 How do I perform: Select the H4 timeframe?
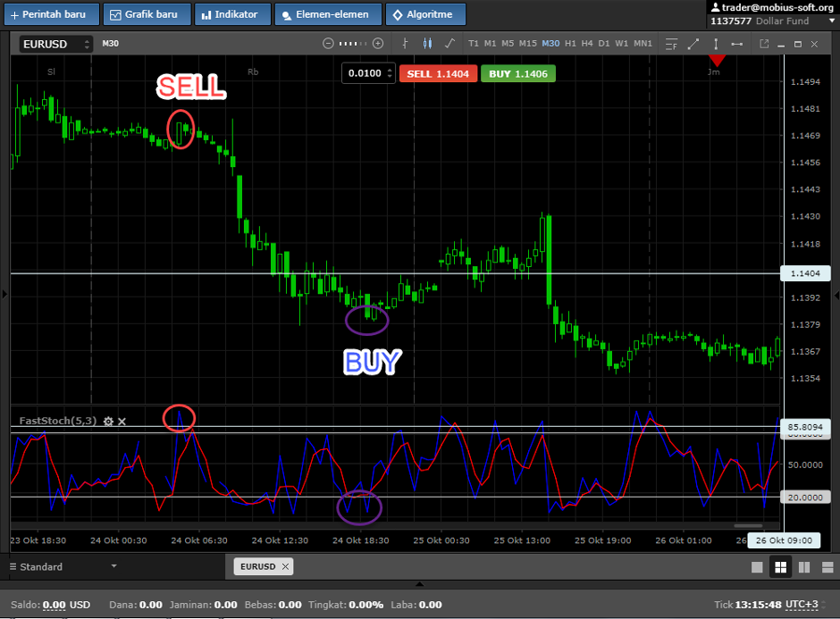587,44
